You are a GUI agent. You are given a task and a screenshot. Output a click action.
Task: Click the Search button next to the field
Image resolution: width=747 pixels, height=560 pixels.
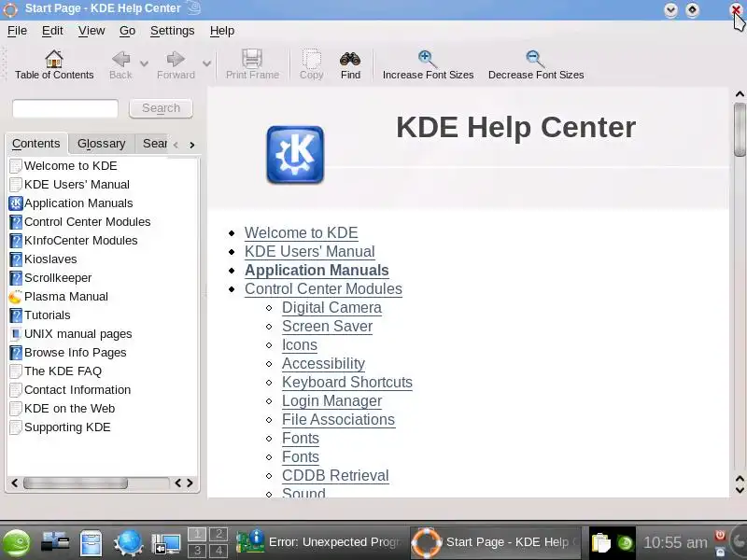click(x=161, y=108)
